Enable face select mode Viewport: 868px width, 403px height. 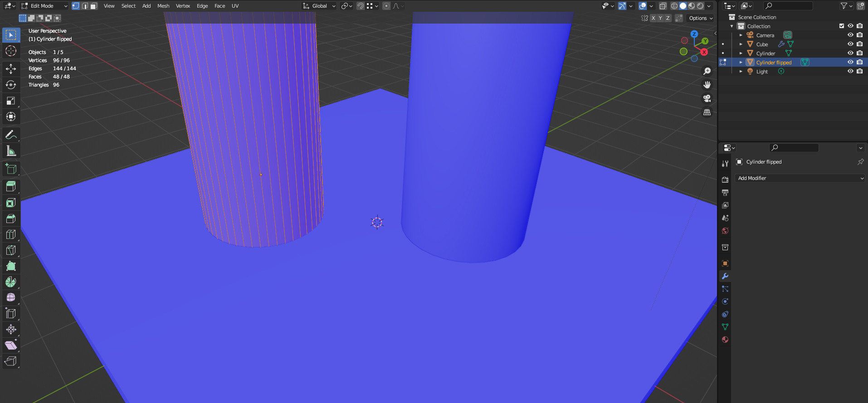(93, 6)
